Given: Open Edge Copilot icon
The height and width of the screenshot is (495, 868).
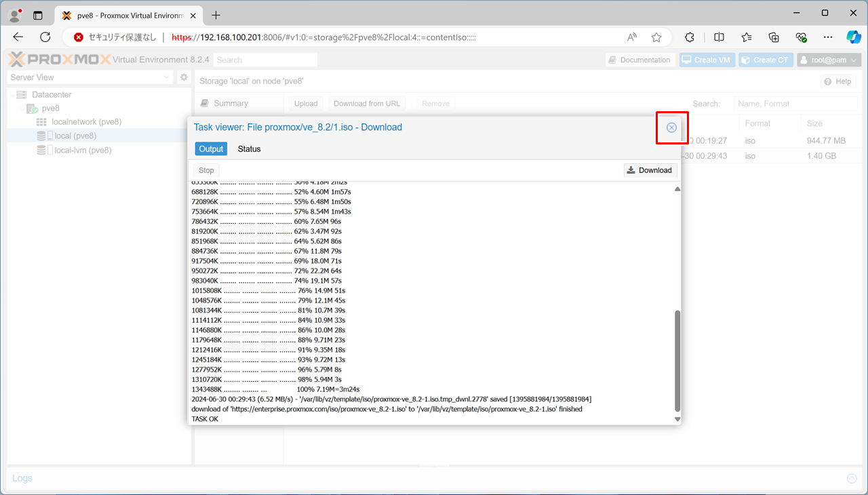Looking at the screenshot, I should tap(852, 37).
